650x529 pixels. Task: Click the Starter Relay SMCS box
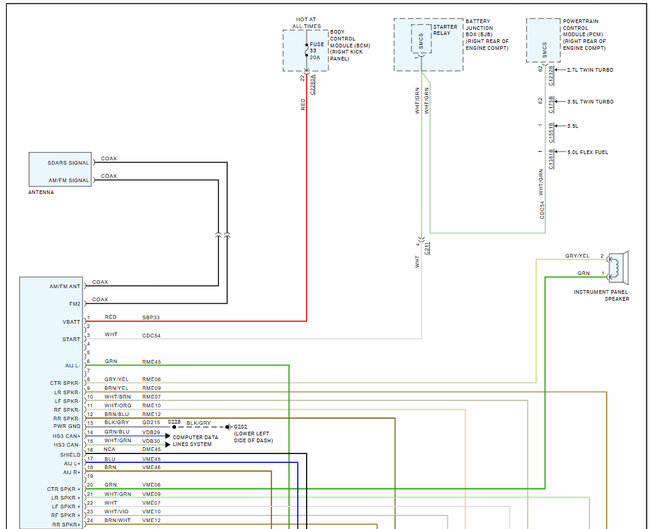(x=421, y=39)
